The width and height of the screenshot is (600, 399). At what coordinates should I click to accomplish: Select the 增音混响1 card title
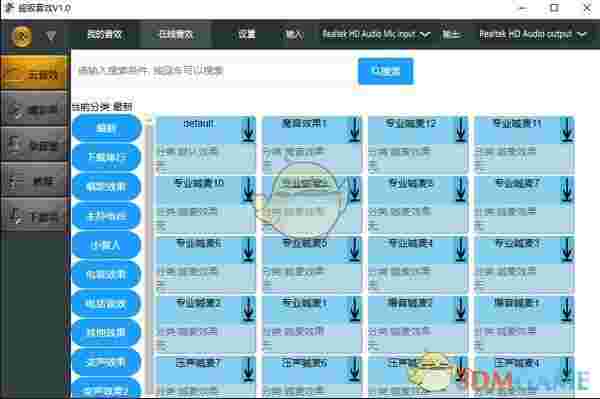click(x=517, y=303)
